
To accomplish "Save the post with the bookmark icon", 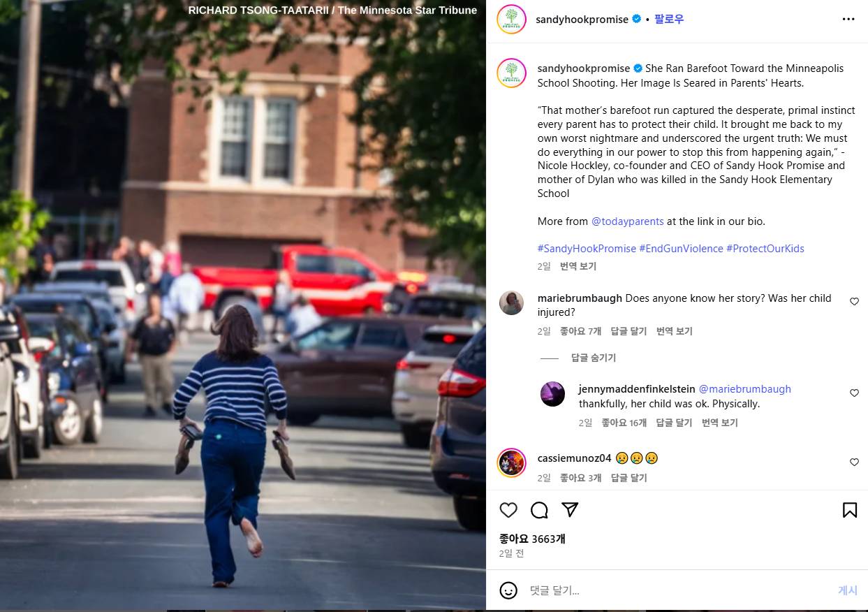I will tap(850, 510).
